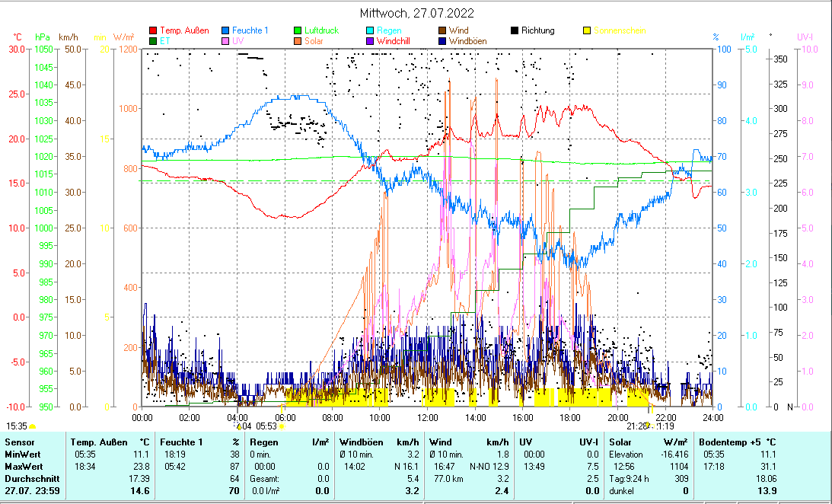This screenshot has width=832, height=504.
Task: Click the 12:00 time axis label
Action: 427,417
